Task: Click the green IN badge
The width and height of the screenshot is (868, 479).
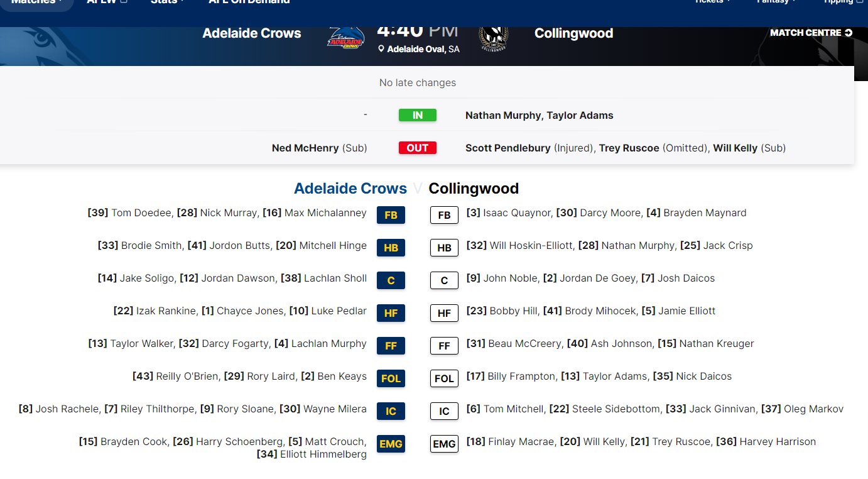Action: coord(418,115)
